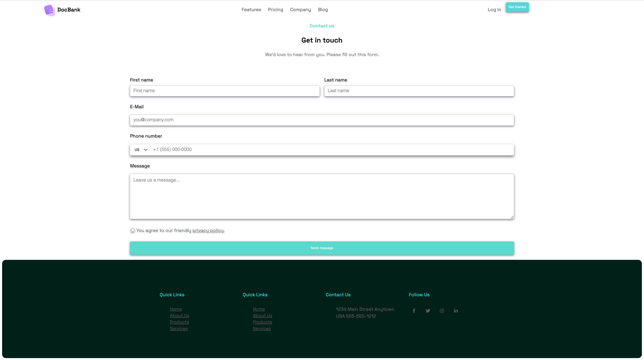
Task: Open the privacy policy link
Action: click(x=208, y=230)
